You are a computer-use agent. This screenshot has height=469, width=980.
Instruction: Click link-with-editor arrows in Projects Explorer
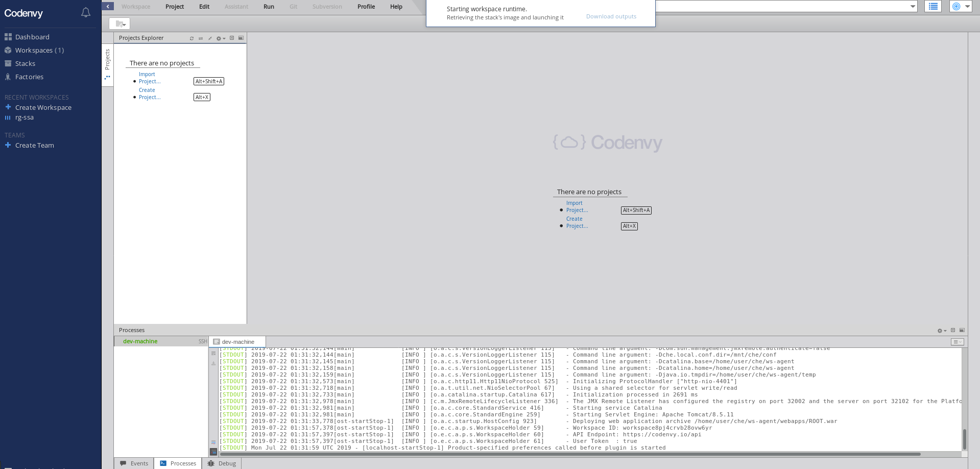[201, 38]
